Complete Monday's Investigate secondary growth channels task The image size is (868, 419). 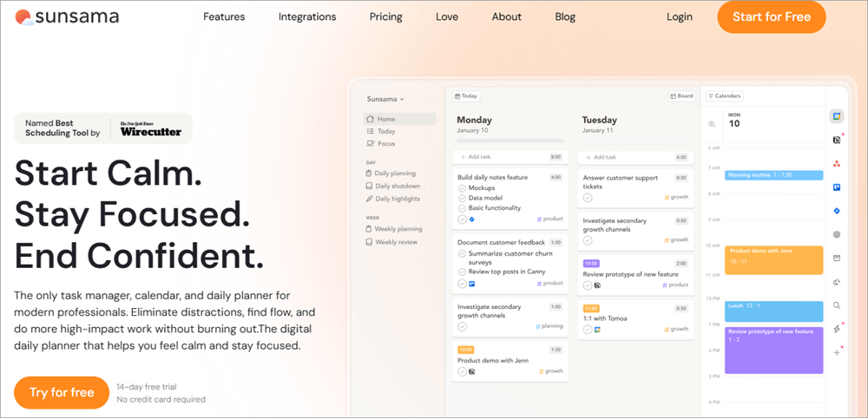(463, 326)
